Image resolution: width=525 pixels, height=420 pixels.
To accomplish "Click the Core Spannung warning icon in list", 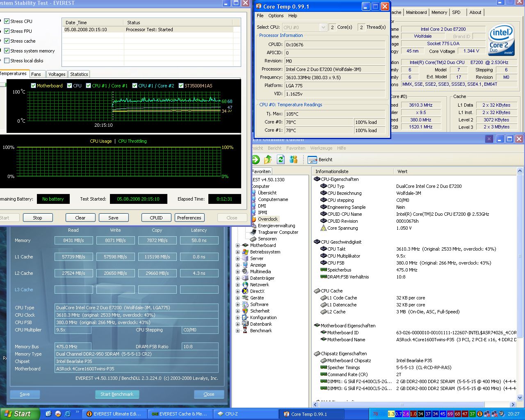I will (x=323, y=228).
